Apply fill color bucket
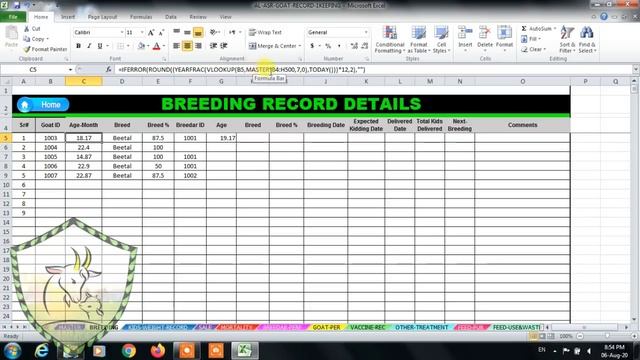 (x=141, y=46)
